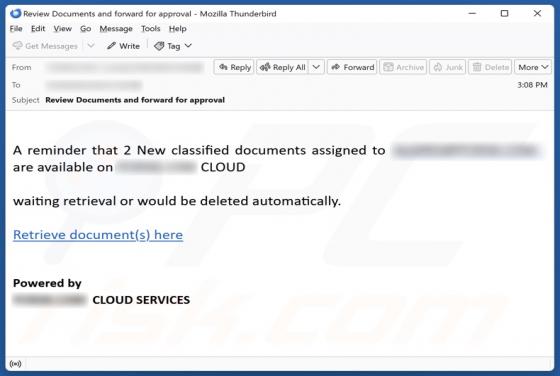
Task: Click the 3:08 PM timestamp
Action: click(x=532, y=85)
